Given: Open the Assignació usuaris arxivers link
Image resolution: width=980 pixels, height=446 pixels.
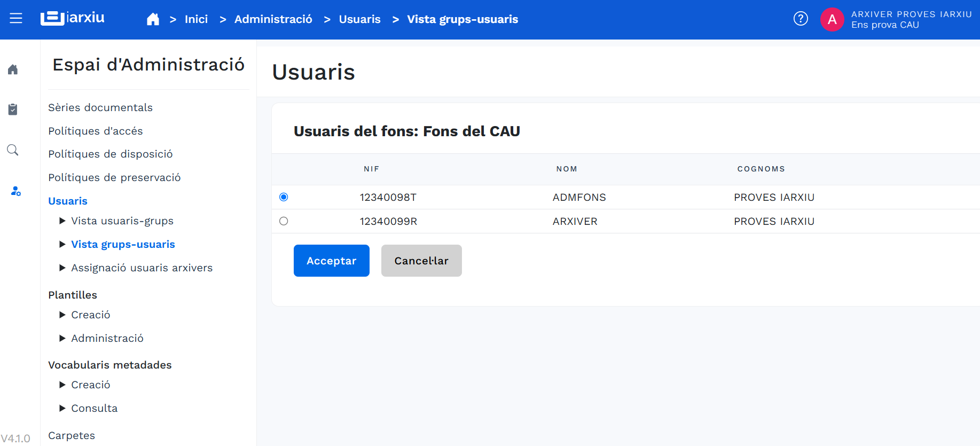Looking at the screenshot, I should pyautogui.click(x=142, y=268).
